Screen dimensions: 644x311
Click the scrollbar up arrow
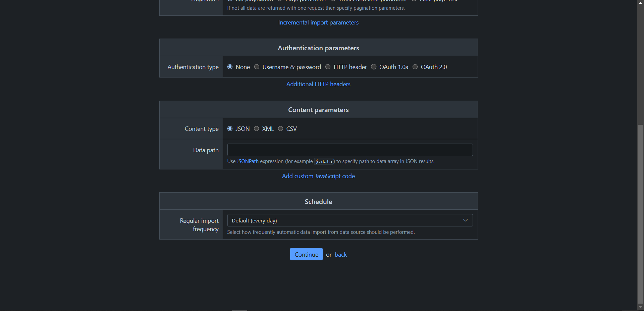640,3
